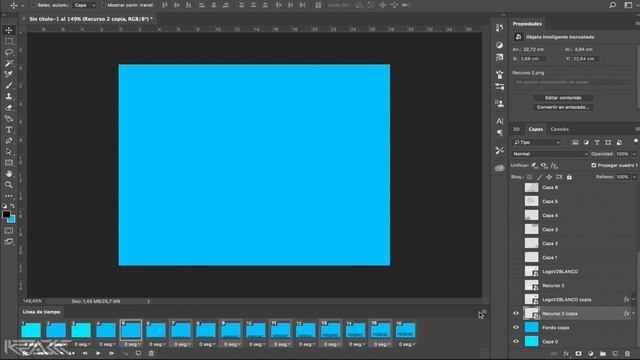Open the Edit Toolbar three-dots button
640x360 pixels.
[9, 196]
